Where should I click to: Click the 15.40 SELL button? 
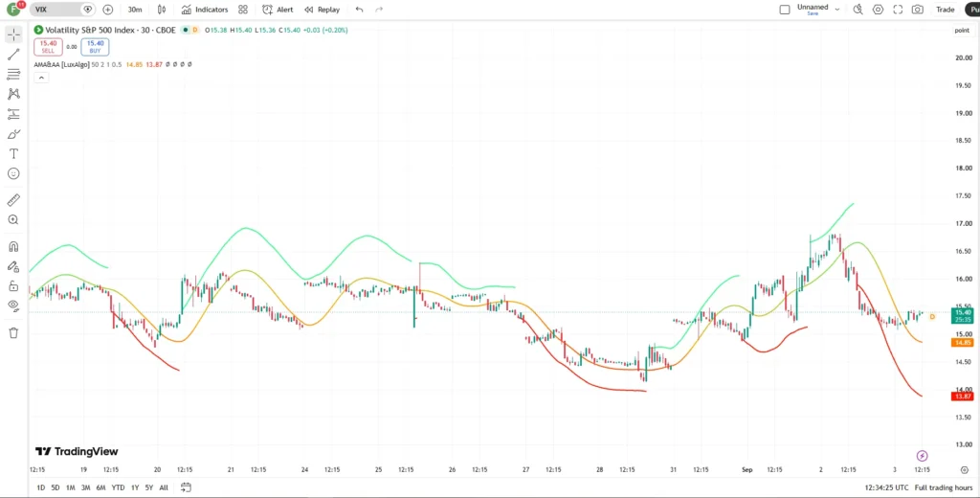[x=48, y=47]
